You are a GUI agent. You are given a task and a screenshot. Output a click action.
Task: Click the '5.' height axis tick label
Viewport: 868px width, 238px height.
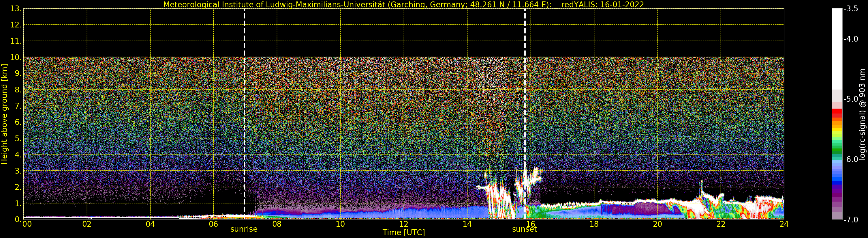coord(18,139)
